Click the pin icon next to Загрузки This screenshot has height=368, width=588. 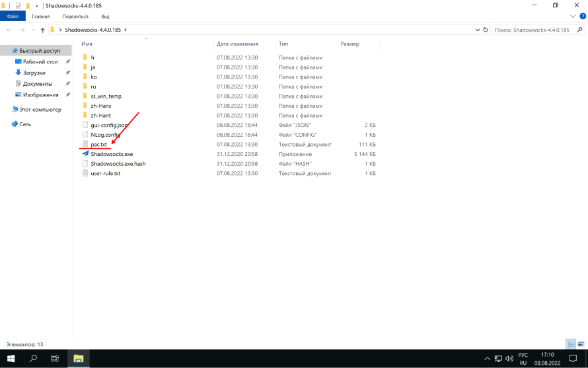point(67,73)
